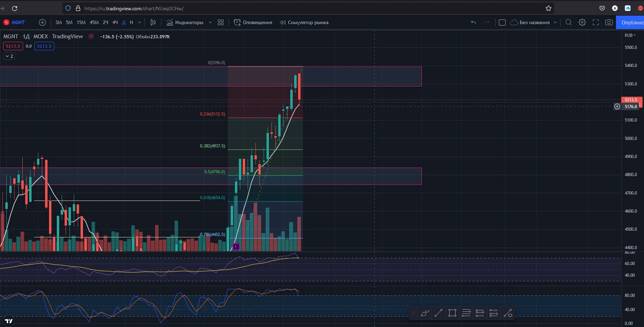Choose the daily Д timeframe
The image size is (644, 327).
point(124,22)
